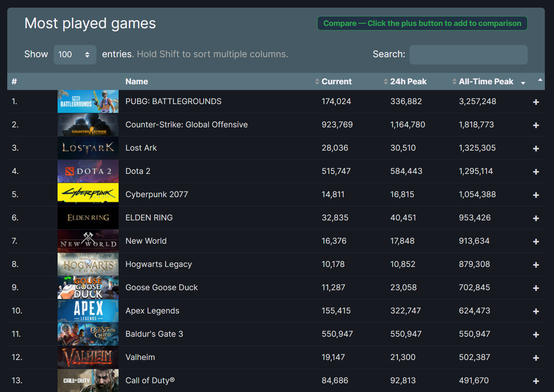Select the all-time peak value 502,387
The height and width of the screenshot is (392, 554).
point(475,357)
